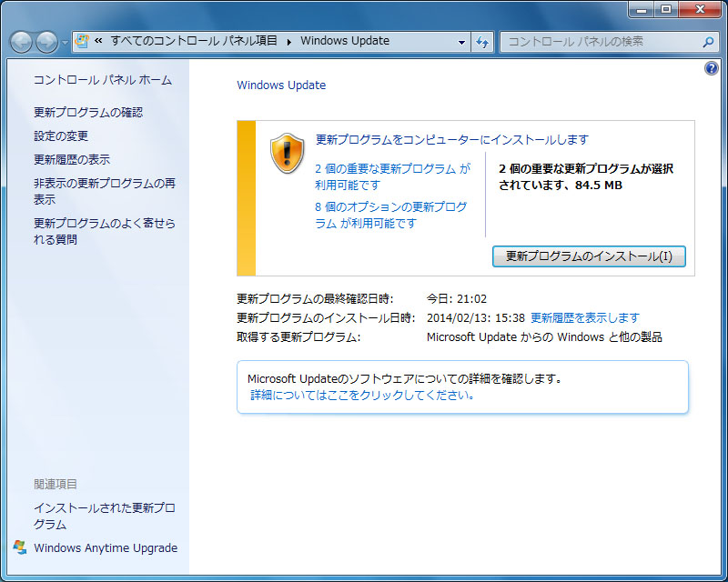Screen dimensions: 728x582
Task: Open 8 個のオプションの更新プログラム が利用可能です link
Action: pos(391,215)
